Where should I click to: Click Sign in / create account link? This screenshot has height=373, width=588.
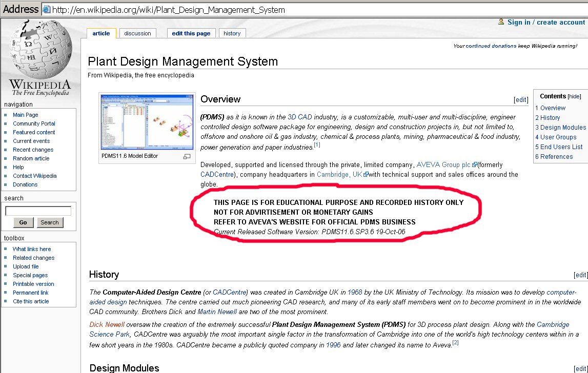546,22
